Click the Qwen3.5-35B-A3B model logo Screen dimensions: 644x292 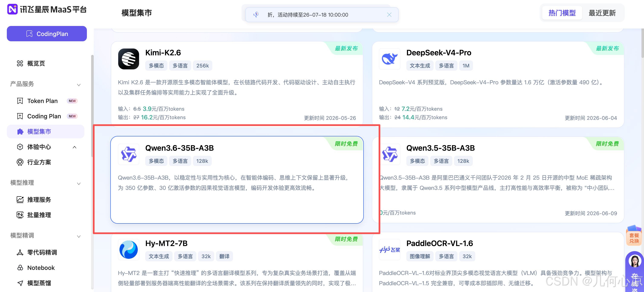(390, 154)
